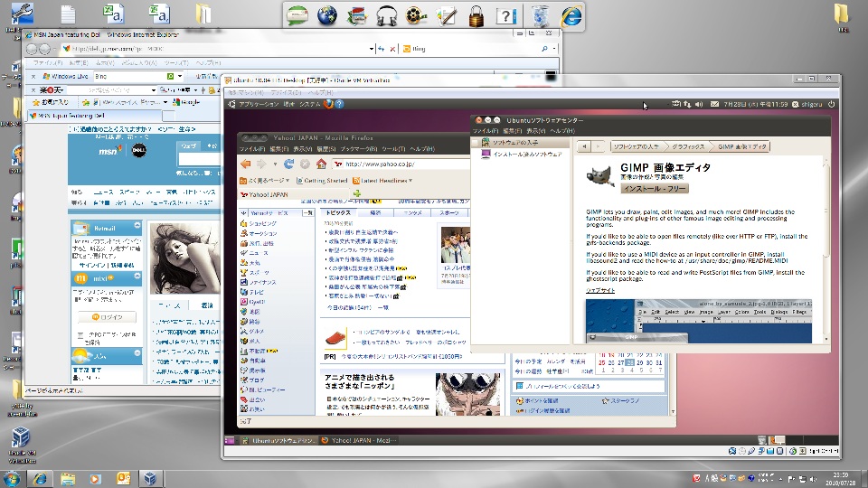Click Getting Started bookmark in Firefox

click(x=322, y=181)
